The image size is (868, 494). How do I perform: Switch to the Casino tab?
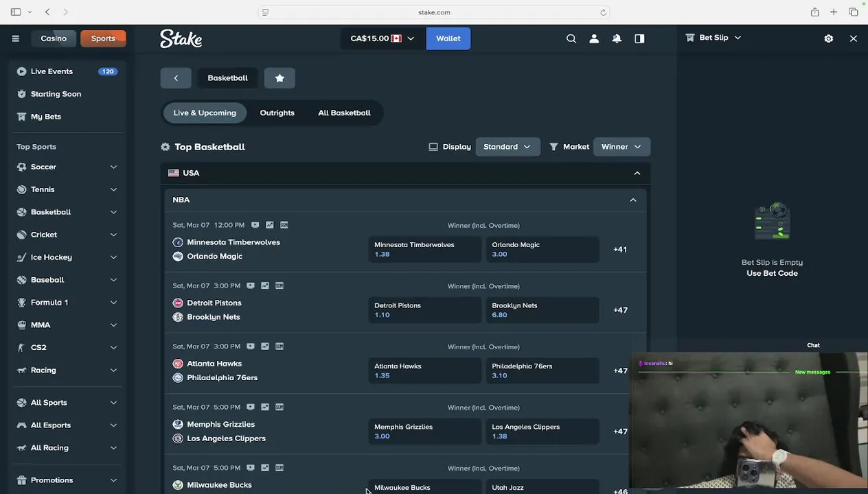54,38
